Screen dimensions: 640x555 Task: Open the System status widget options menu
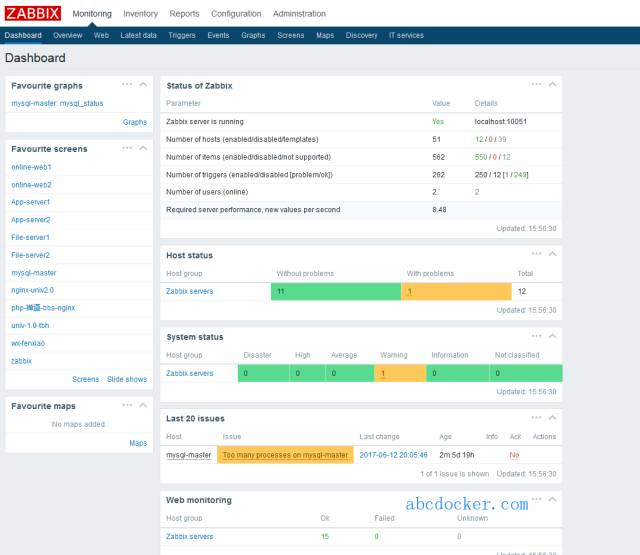(x=536, y=336)
